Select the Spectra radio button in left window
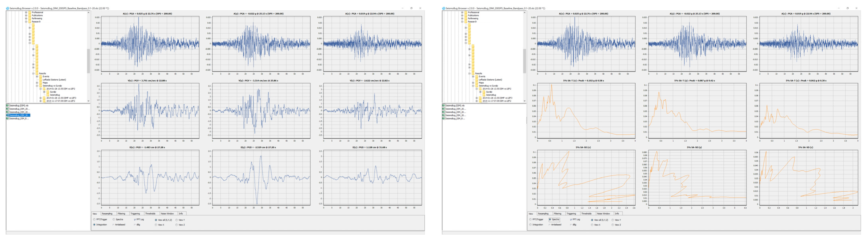This screenshot has width=868, height=242. [x=114, y=220]
